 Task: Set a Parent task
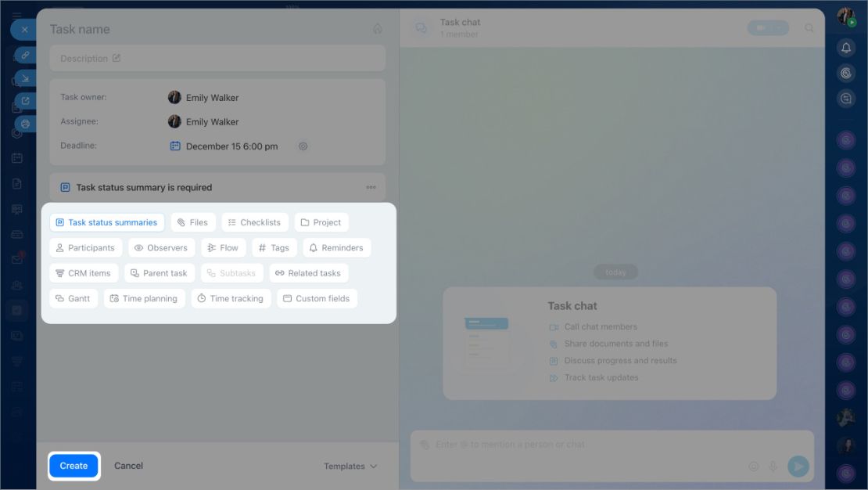(x=159, y=273)
